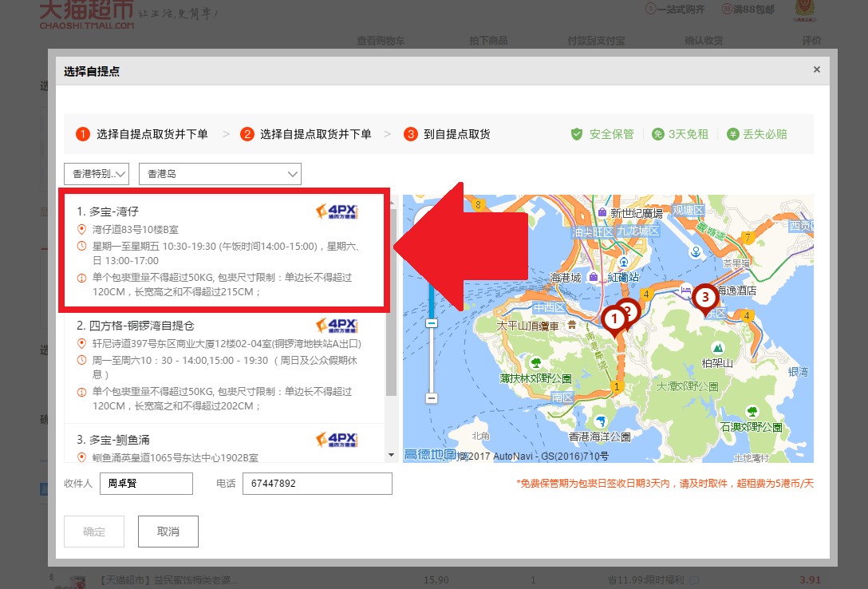The width and height of the screenshot is (868, 589).
Task: Click address text 湾仔道83号10楼B室
Action: 136,229
